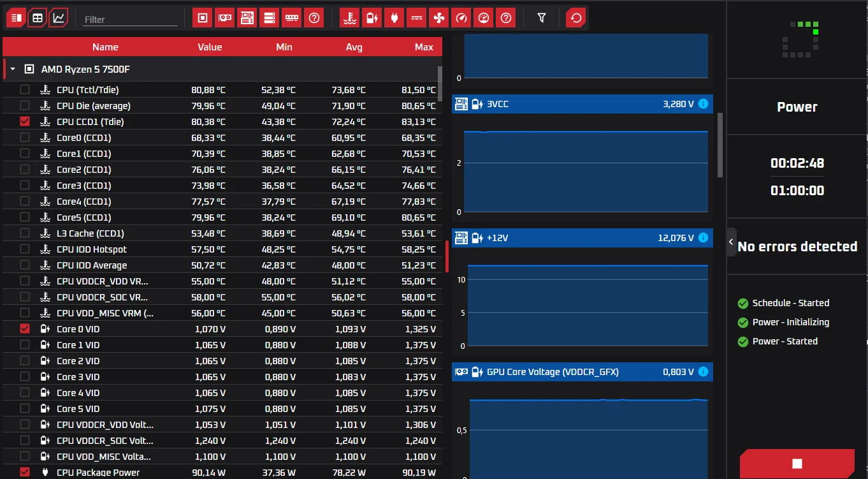Check the Core0 (CCD1) checkbox
This screenshot has width=868, height=479.
25,138
